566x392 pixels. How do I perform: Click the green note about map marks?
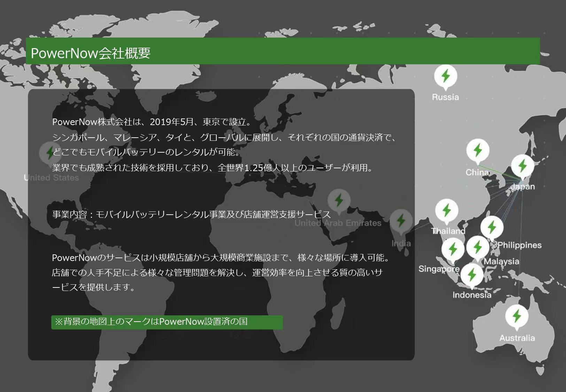[x=167, y=322]
